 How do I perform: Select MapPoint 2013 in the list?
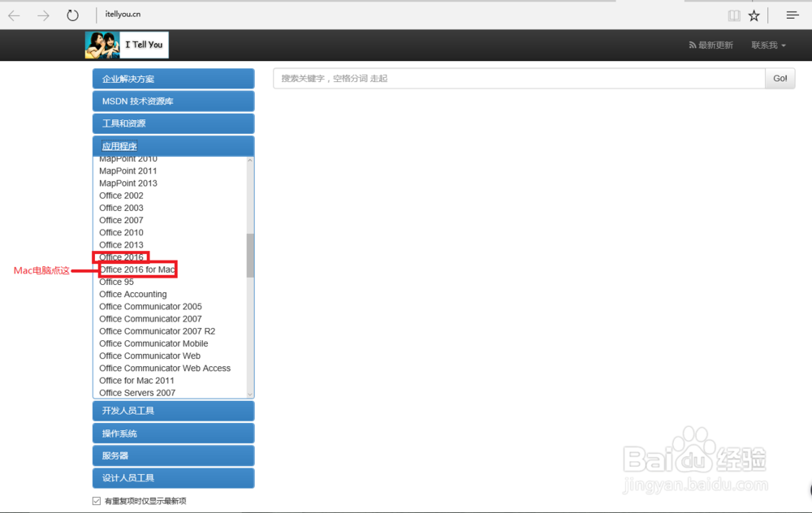coord(128,183)
